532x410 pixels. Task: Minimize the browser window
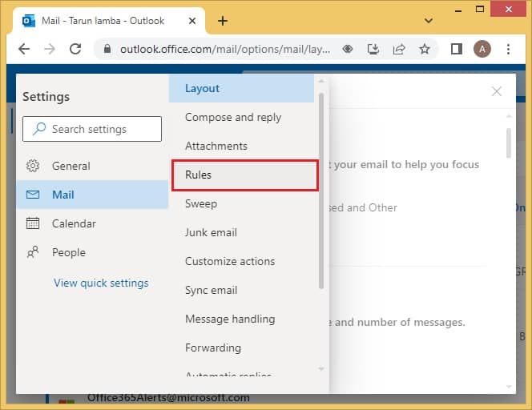(x=458, y=10)
